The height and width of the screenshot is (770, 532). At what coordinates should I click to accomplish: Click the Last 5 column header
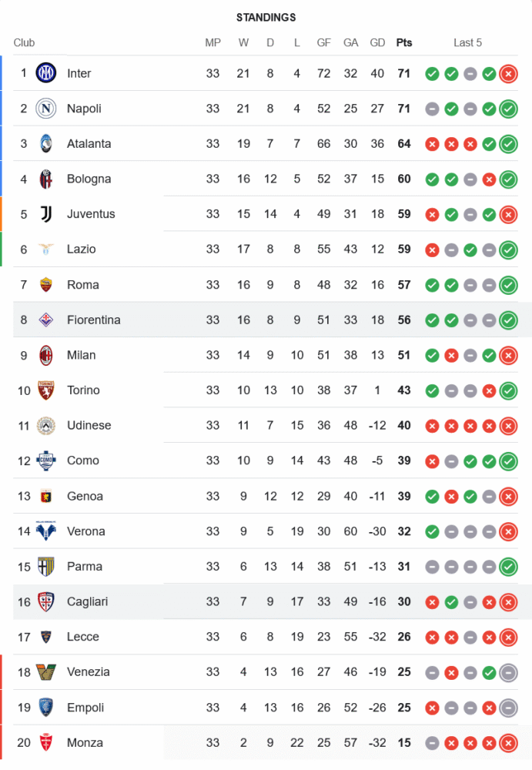[x=467, y=42]
